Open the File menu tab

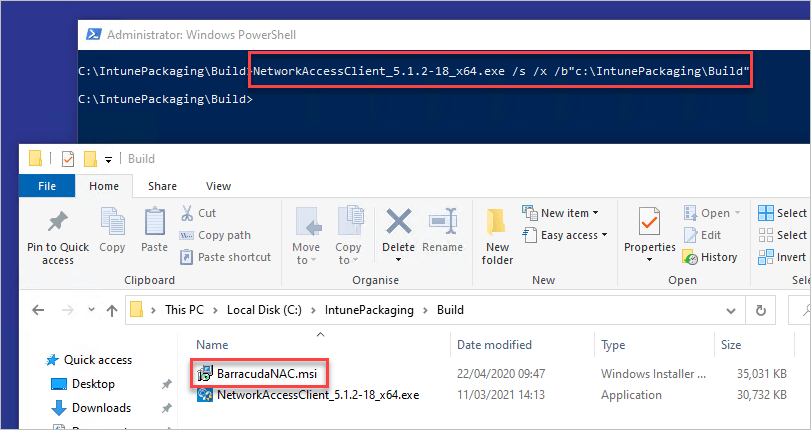[x=47, y=186]
